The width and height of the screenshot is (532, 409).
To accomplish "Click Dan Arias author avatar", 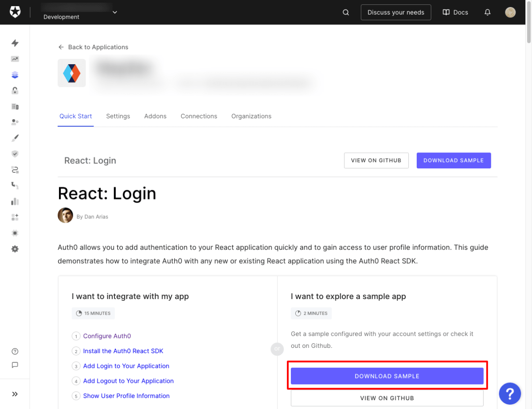I will point(65,215).
